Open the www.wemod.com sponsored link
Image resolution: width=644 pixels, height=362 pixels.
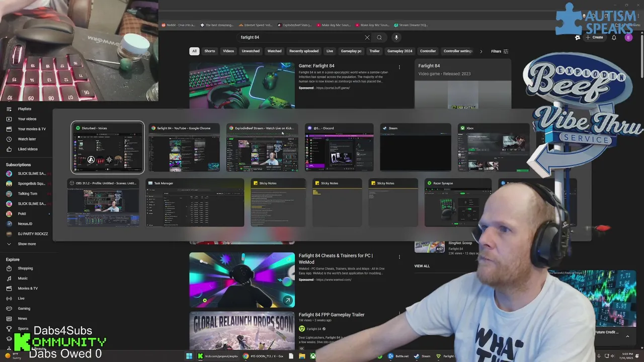point(334,280)
